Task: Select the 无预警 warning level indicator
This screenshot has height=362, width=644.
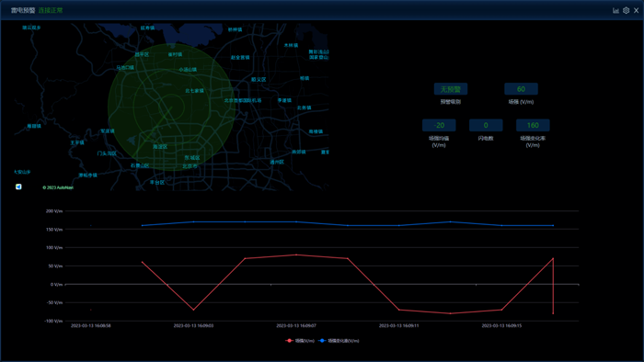Action: [451, 89]
